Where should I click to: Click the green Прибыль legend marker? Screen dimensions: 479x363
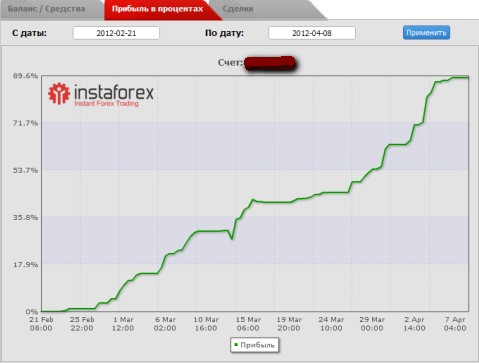pos(236,345)
